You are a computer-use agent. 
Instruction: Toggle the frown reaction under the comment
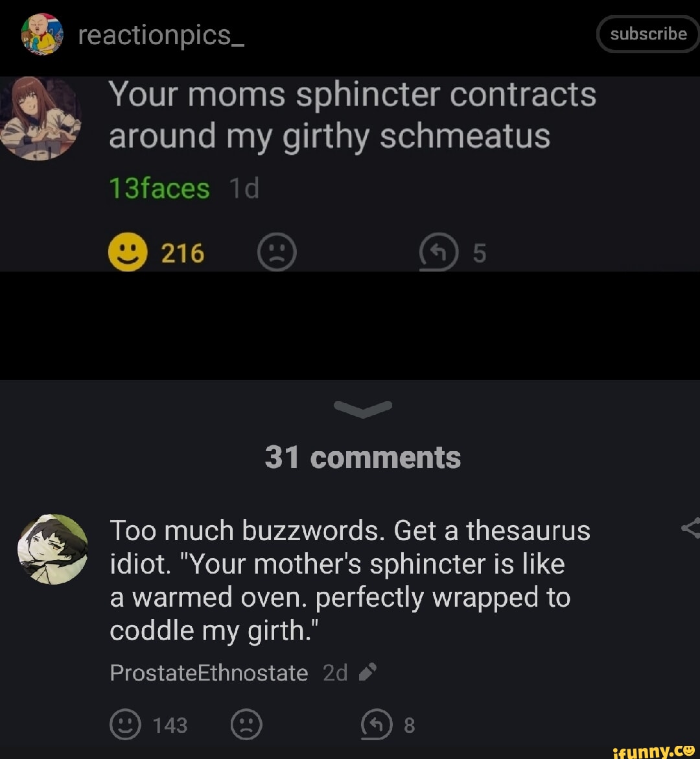(x=246, y=725)
